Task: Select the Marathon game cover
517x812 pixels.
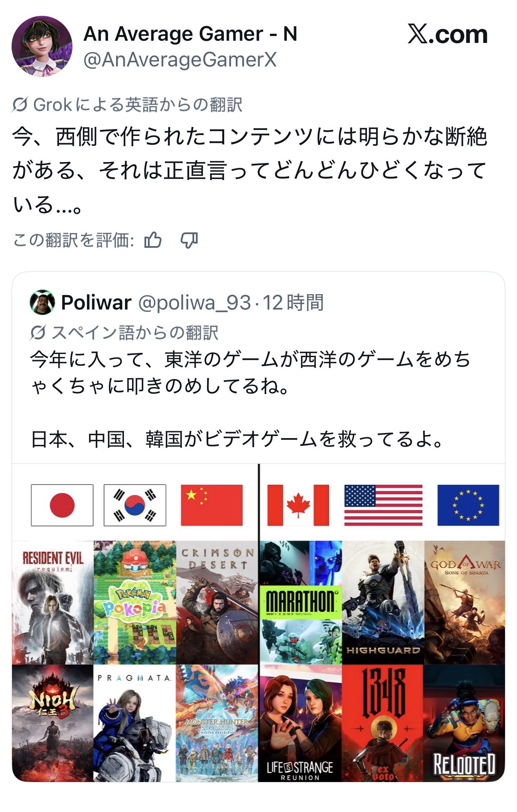Action: 301,602
